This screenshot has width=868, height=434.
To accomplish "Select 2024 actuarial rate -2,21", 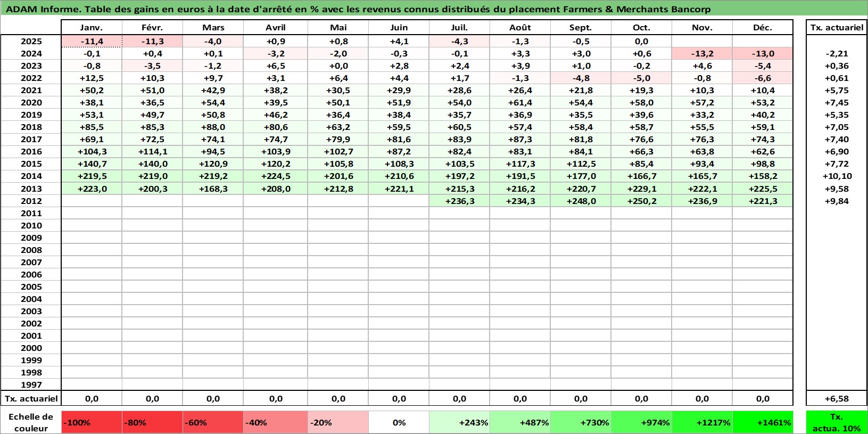I will coord(837,53).
